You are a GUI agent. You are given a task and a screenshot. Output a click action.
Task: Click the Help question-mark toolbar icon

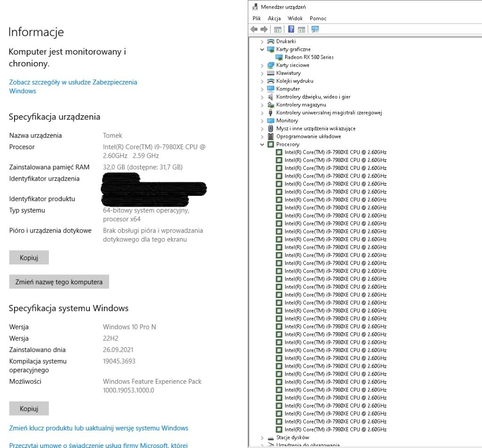point(291,29)
